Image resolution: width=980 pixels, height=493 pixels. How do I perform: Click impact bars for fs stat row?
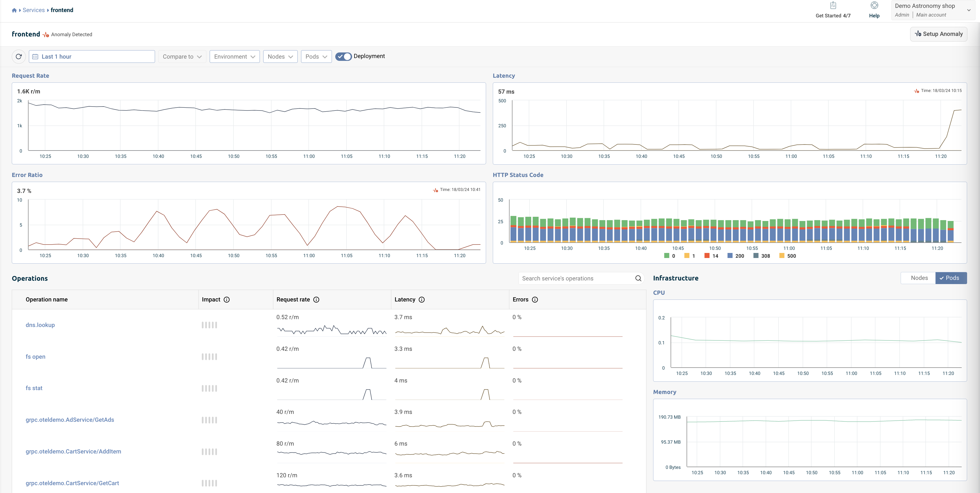coord(209,388)
